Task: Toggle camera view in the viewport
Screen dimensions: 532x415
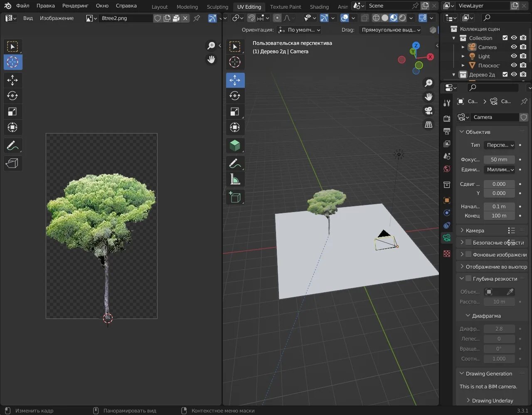Action: (429, 111)
